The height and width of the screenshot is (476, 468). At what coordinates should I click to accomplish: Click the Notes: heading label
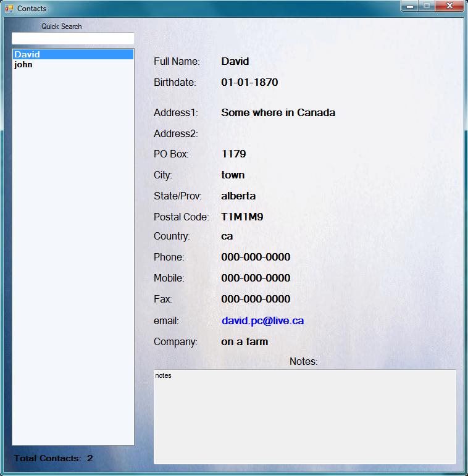coord(304,361)
